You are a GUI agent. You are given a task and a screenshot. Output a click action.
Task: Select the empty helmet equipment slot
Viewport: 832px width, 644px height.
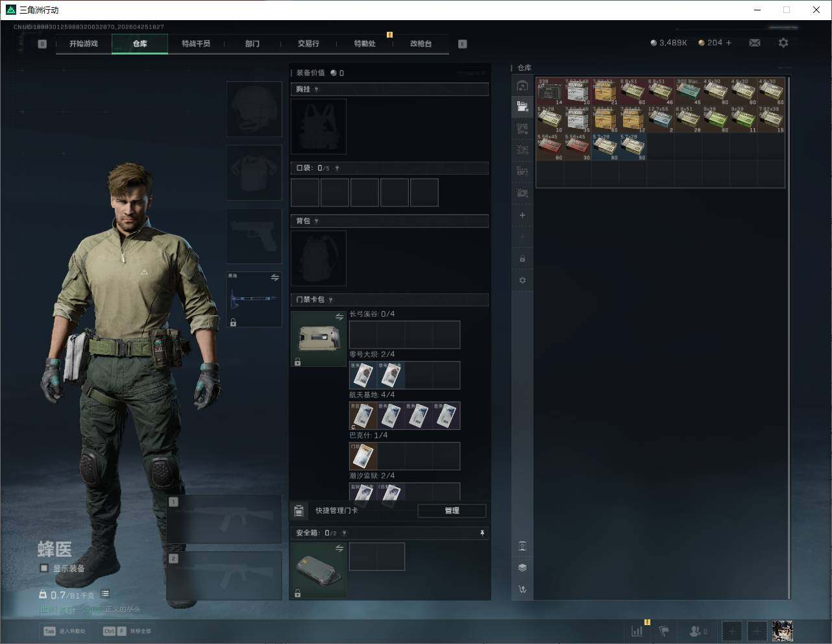tap(254, 109)
